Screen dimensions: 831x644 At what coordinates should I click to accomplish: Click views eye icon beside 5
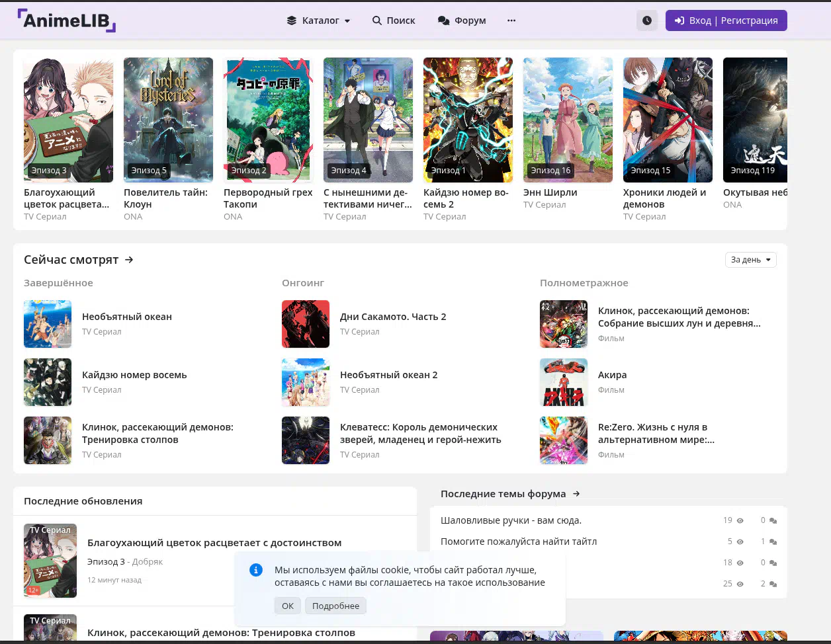(x=740, y=542)
